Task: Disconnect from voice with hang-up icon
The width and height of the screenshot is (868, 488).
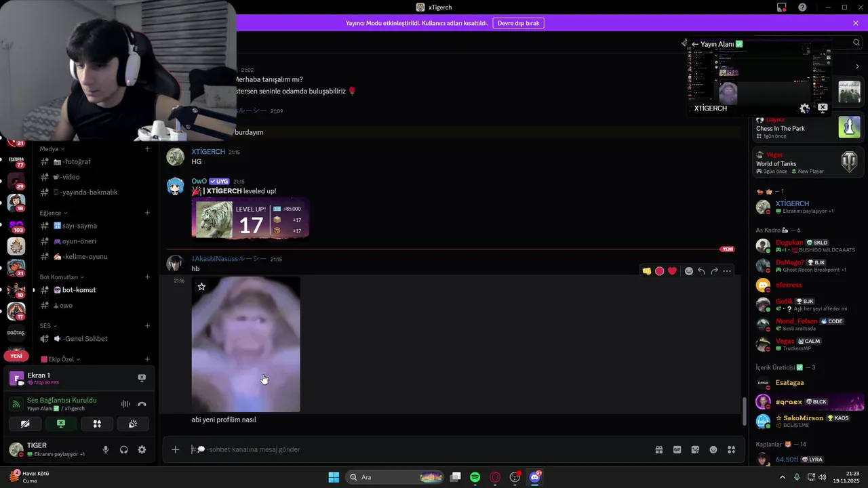Action: point(142,404)
